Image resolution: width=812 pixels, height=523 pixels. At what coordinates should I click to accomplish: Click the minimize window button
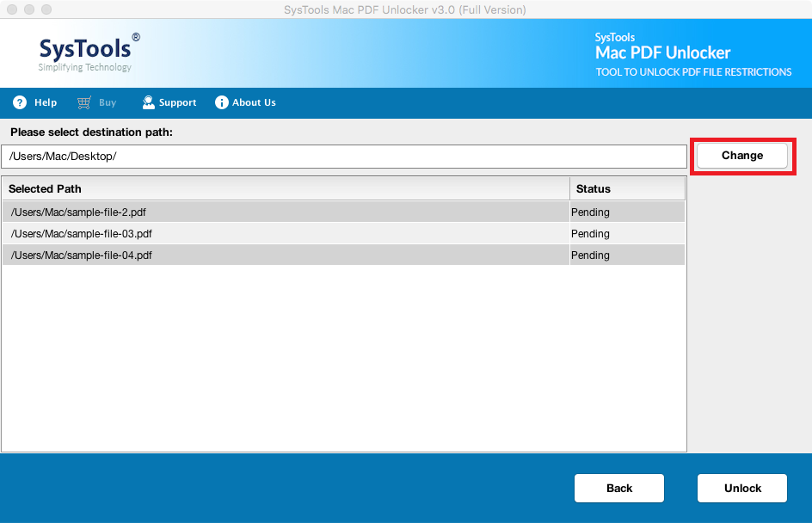[x=29, y=9]
